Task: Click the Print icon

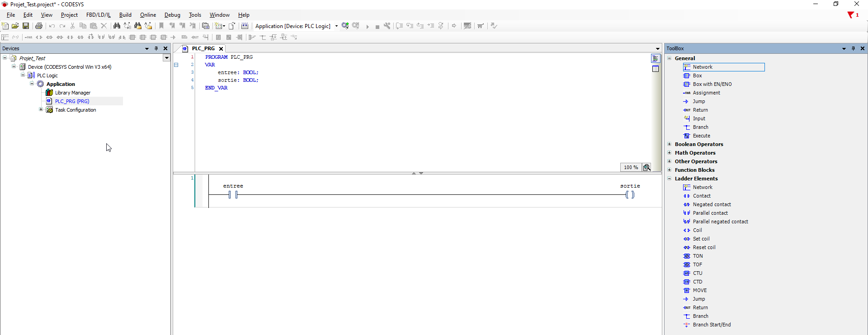Action: point(39,26)
